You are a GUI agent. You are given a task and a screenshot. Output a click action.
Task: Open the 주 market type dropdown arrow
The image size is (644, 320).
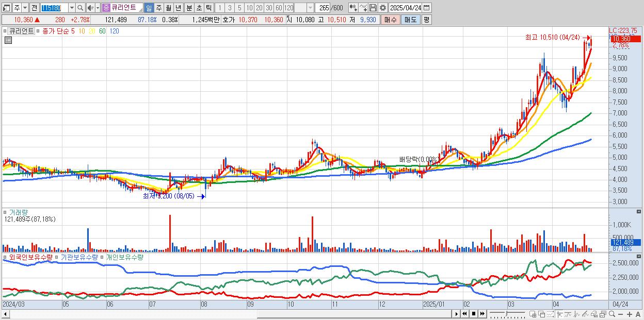[x=25, y=8]
